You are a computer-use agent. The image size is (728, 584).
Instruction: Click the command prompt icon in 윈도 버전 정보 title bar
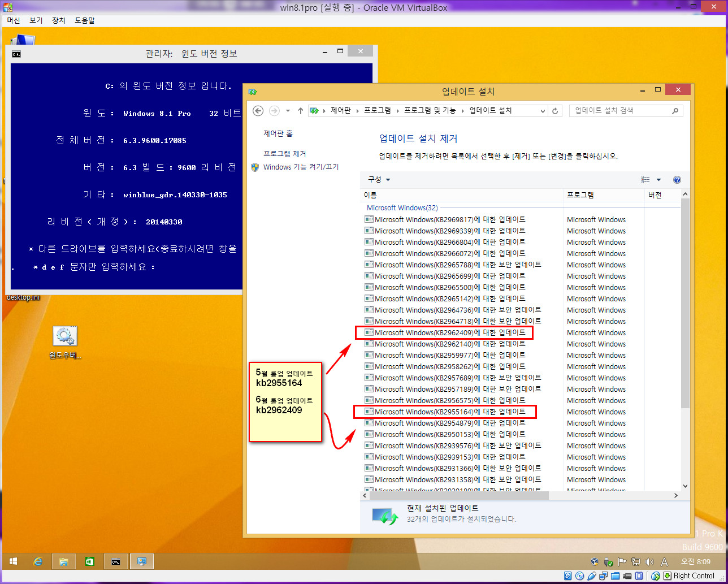tap(17, 54)
